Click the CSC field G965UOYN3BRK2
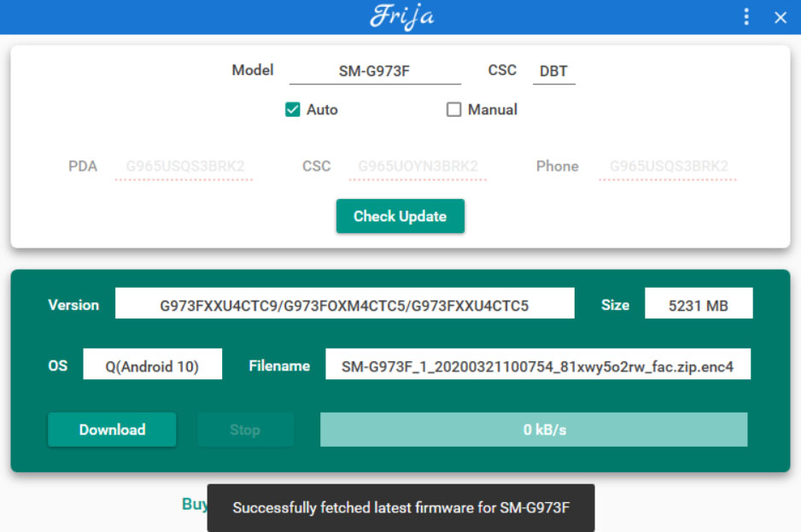 coord(418,167)
